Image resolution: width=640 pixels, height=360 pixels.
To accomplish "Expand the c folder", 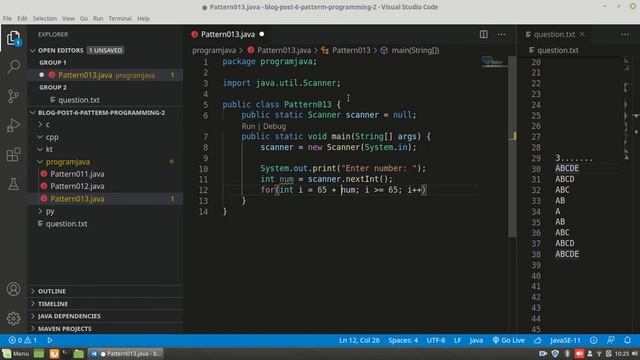I will [x=105, y=124].
